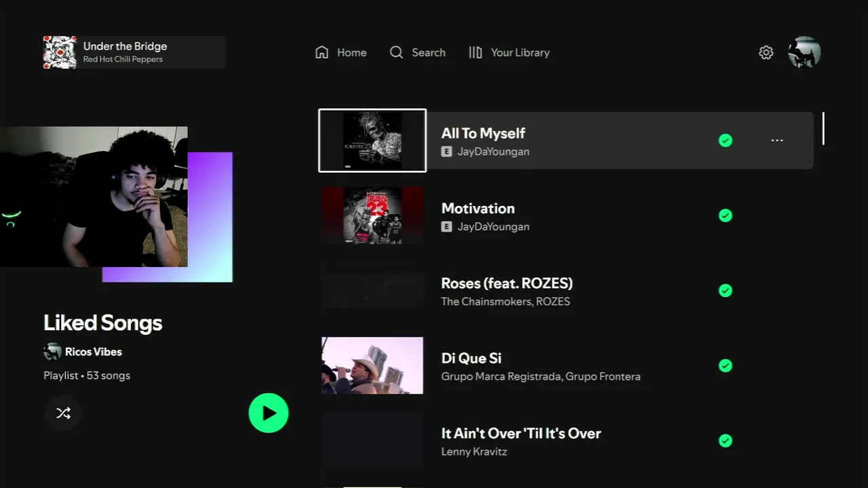Image resolution: width=868 pixels, height=488 pixels.
Task: Open the settings gear
Action: click(x=766, y=52)
